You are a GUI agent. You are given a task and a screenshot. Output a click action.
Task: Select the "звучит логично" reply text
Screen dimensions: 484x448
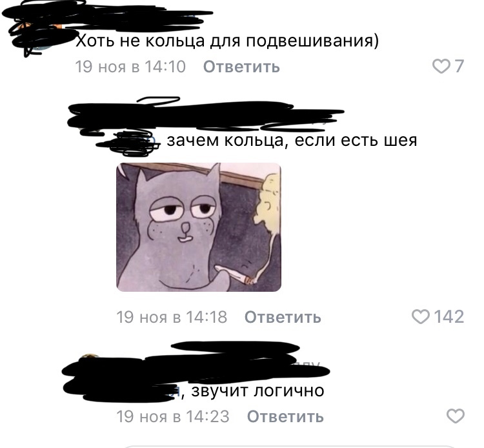[257, 391]
